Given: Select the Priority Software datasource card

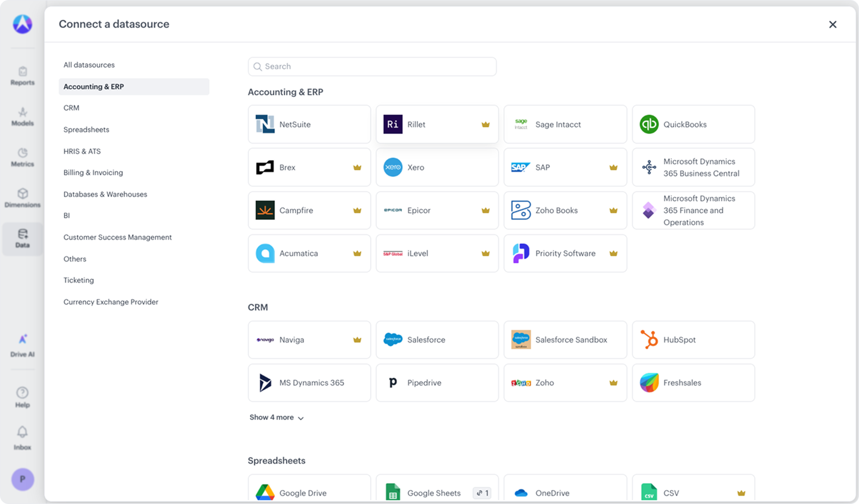Looking at the screenshot, I should (565, 253).
